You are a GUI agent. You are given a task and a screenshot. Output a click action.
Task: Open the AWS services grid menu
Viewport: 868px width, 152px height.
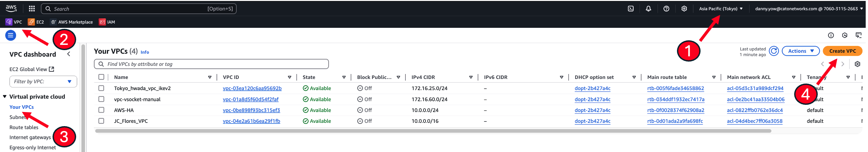32,9
